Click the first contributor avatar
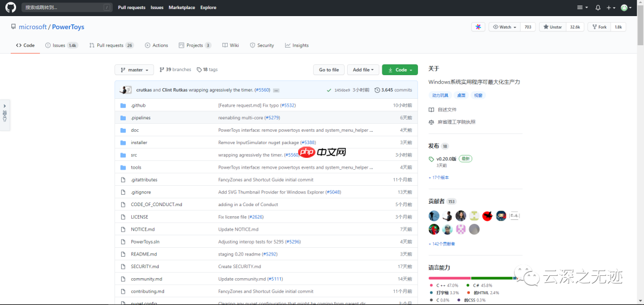This screenshot has height=305, width=644. click(x=434, y=216)
